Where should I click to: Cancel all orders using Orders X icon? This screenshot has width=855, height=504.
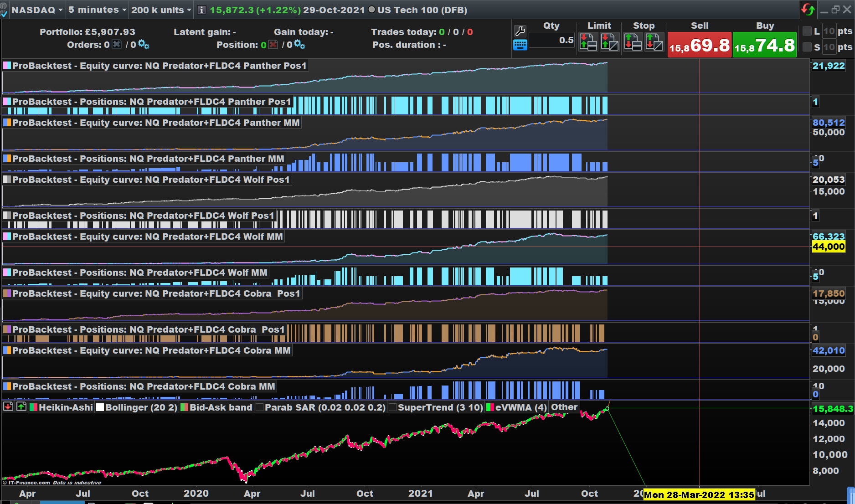(x=117, y=44)
